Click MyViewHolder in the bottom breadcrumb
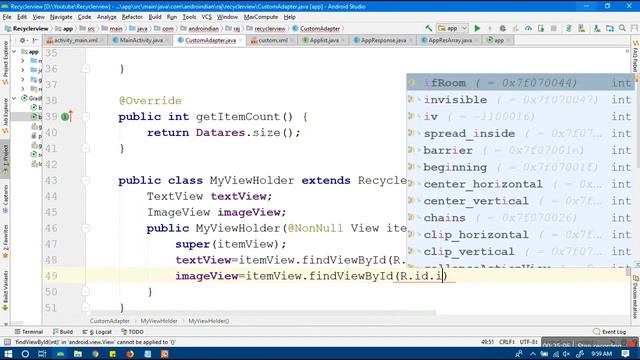 click(x=159, y=321)
